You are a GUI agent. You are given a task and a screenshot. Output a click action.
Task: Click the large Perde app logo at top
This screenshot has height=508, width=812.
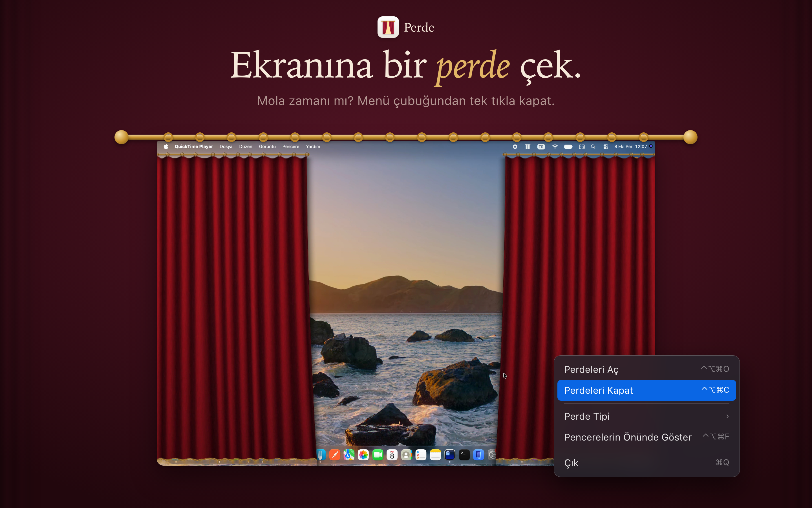pyautogui.click(x=388, y=27)
